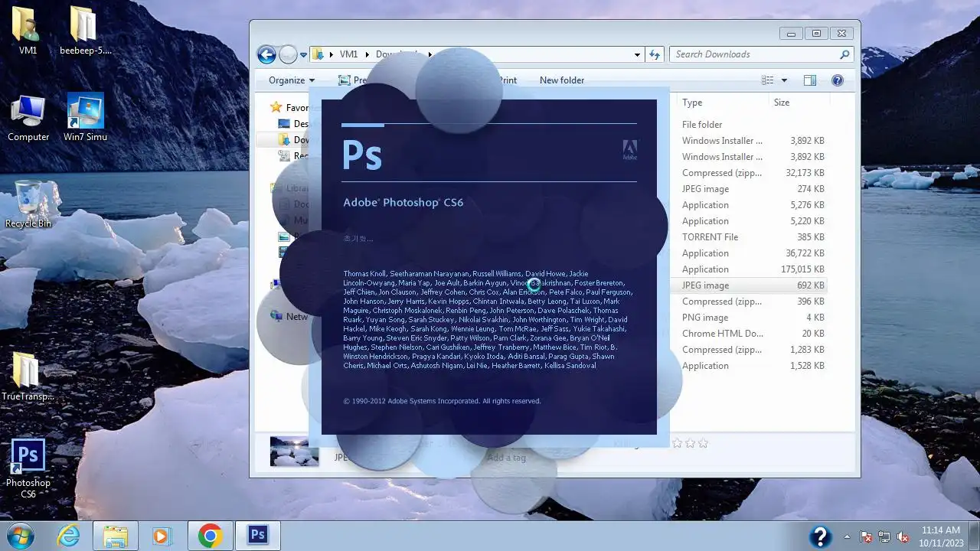Open the address bar previous locations dropdown

click(637, 54)
